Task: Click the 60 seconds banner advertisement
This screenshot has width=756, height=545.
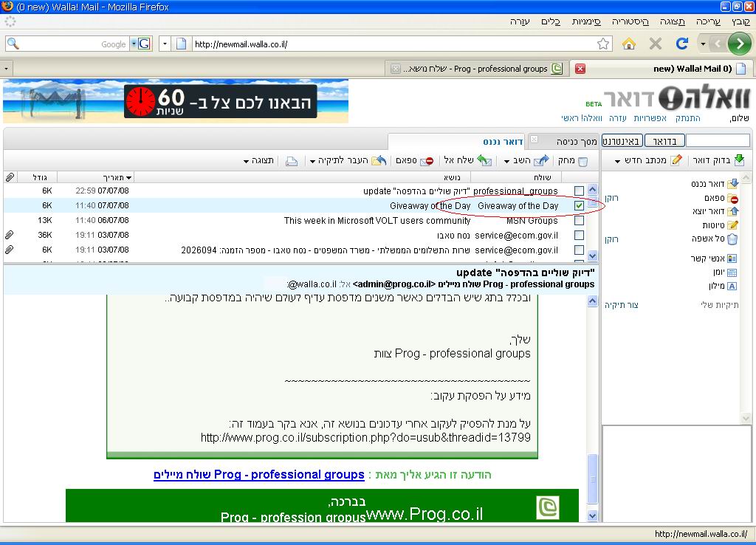Action: pos(176,101)
